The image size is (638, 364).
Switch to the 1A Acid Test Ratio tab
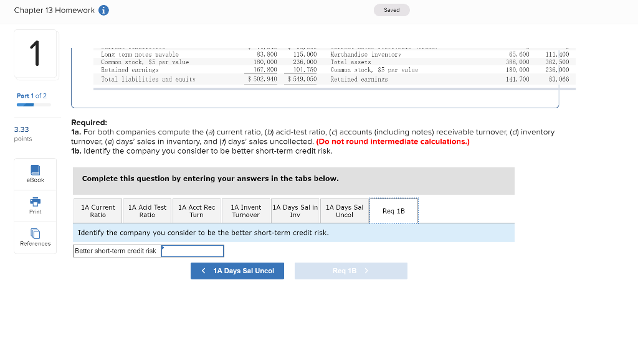coord(147,211)
